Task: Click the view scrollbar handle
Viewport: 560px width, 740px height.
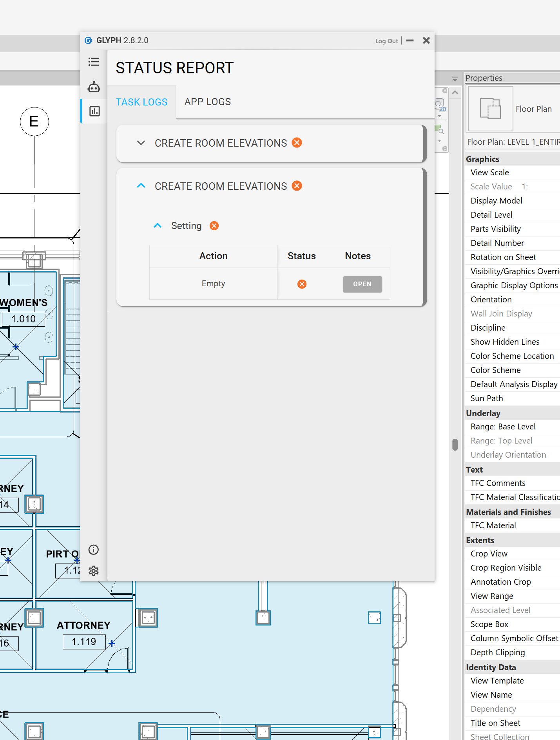Action: [455, 445]
